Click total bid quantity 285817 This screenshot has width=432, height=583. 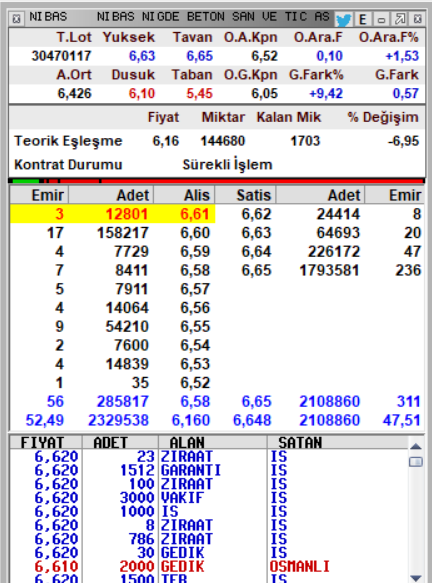[123, 402]
